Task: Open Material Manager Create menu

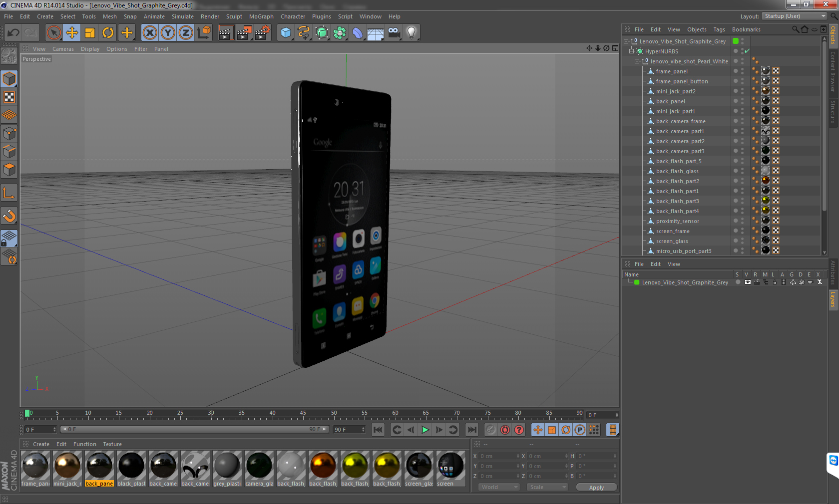Action: click(41, 444)
